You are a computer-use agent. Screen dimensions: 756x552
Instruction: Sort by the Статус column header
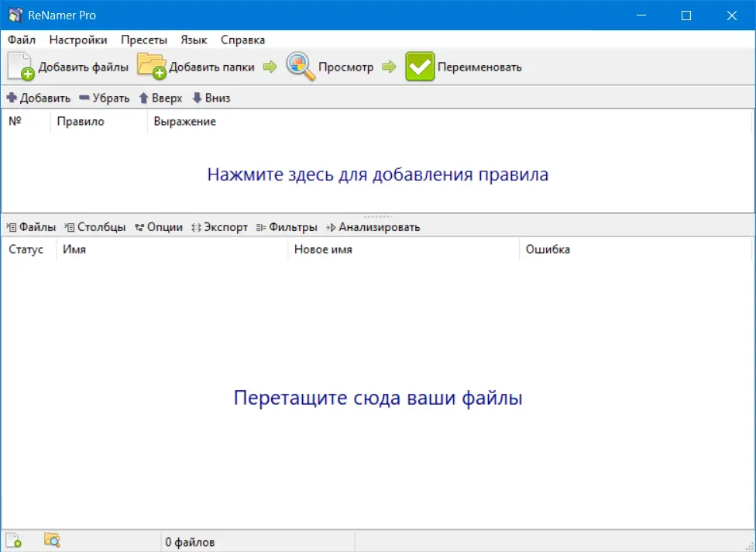[x=29, y=250]
